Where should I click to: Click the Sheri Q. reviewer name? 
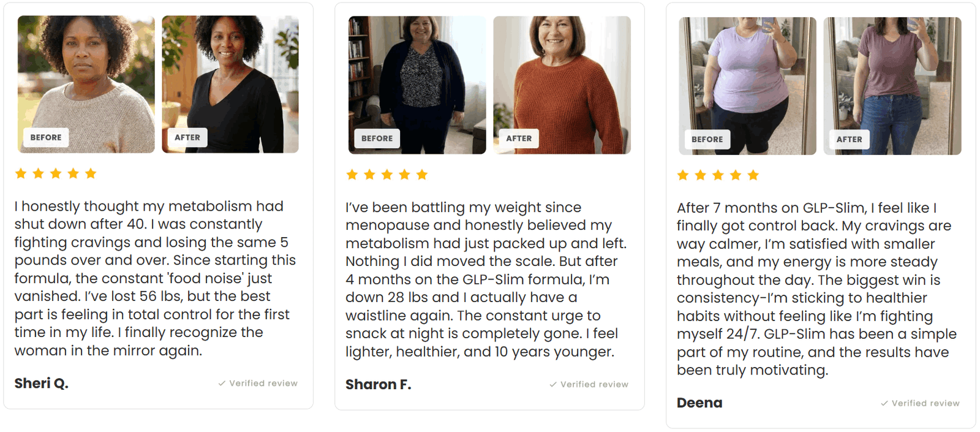pyautogui.click(x=42, y=384)
